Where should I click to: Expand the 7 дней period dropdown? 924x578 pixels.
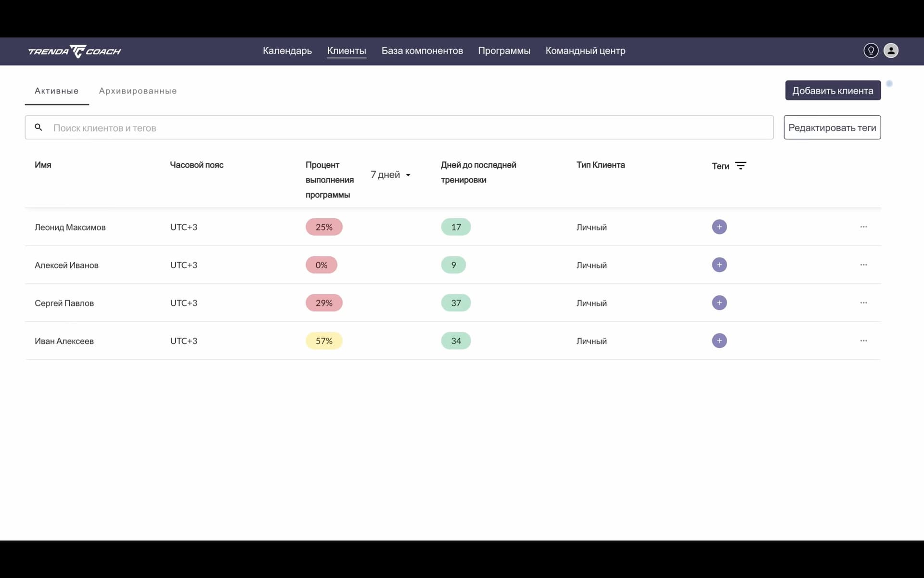coord(390,175)
